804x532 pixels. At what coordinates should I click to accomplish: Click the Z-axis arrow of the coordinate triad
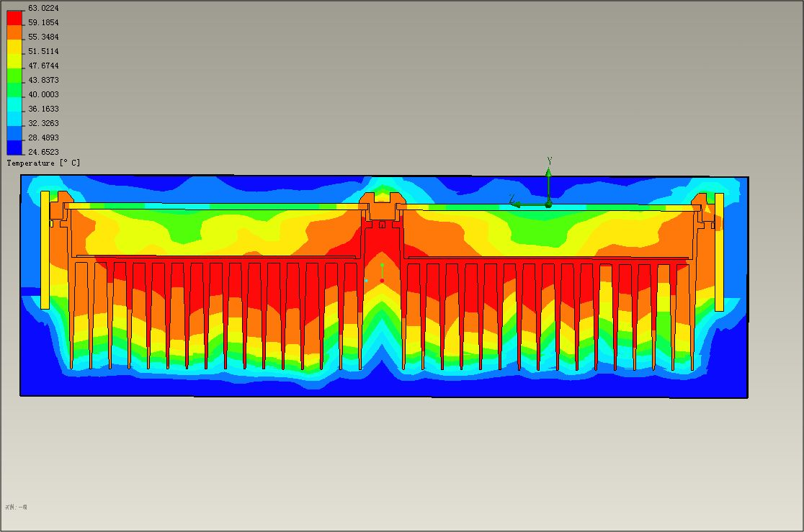click(517, 204)
